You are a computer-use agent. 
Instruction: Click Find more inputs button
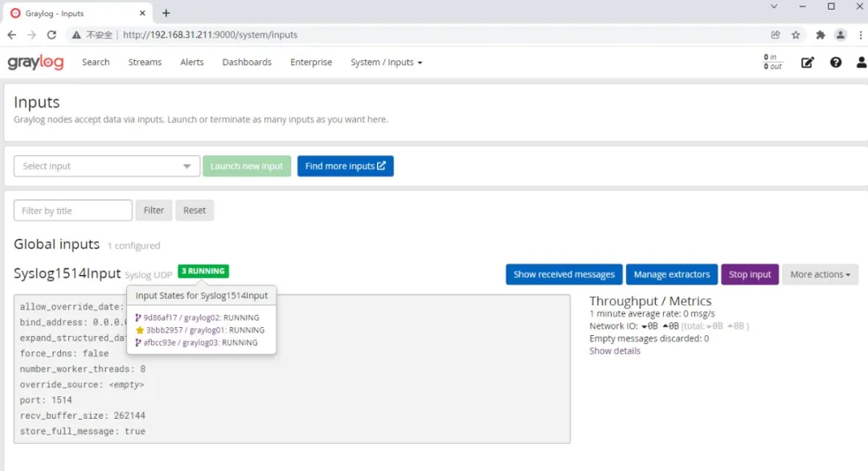click(x=346, y=166)
